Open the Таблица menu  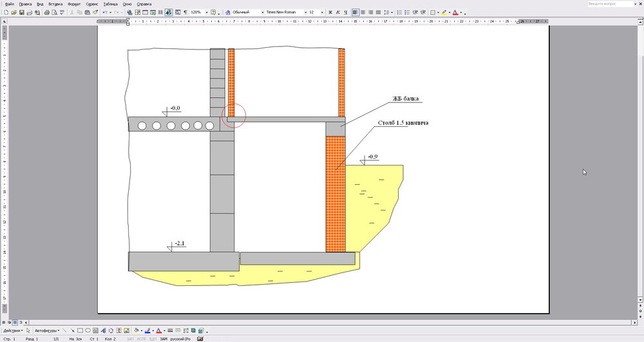coord(110,4)
